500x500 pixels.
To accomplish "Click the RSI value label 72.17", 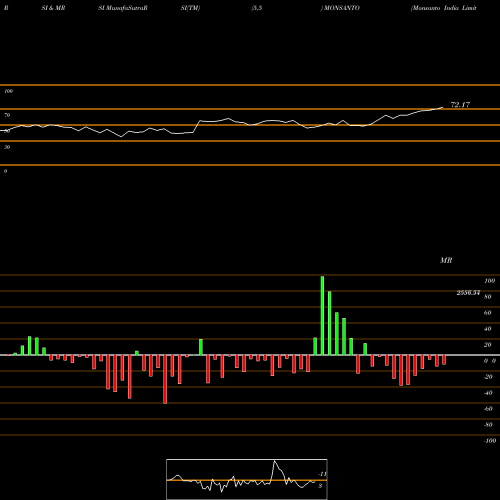I will 460,105.
